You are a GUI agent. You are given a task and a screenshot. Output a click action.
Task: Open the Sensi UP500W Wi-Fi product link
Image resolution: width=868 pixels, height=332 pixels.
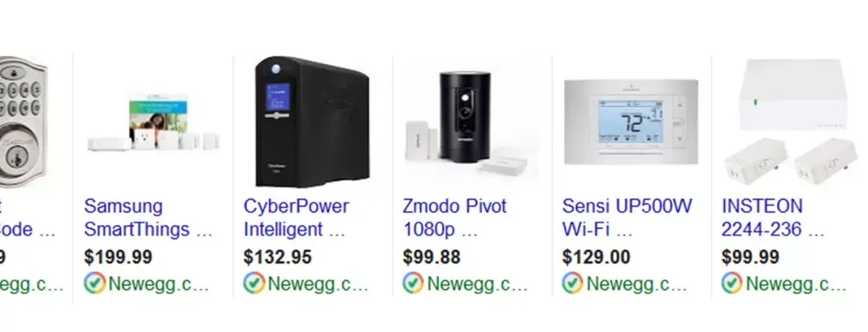point(627,218)
